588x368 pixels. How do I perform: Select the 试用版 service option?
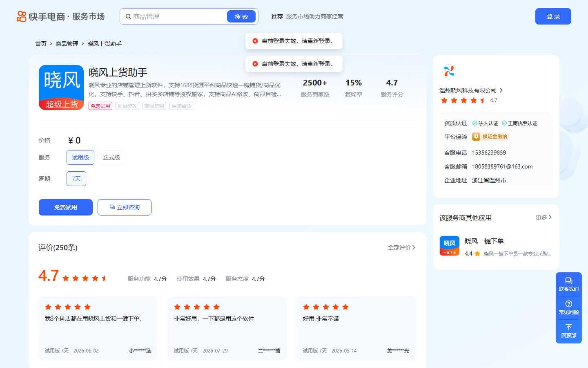[80, 157]
